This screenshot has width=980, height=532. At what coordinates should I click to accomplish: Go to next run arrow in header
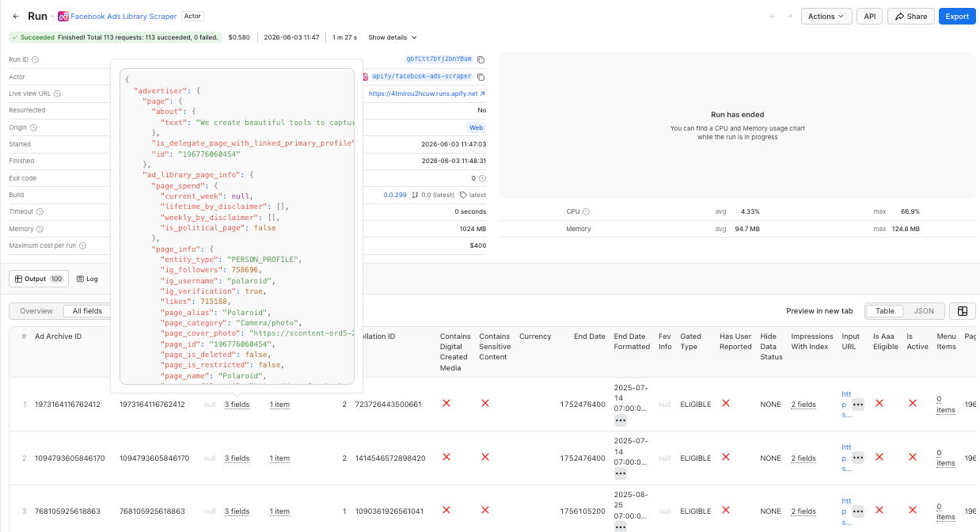coord(789,16)
